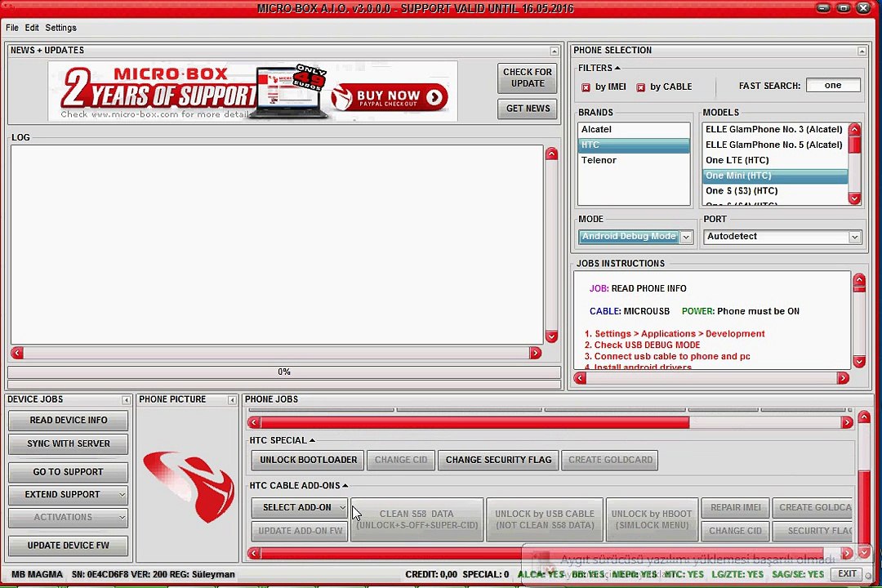
Task: Select One LTE (HTC) model
Action: (x=774, y=160)
